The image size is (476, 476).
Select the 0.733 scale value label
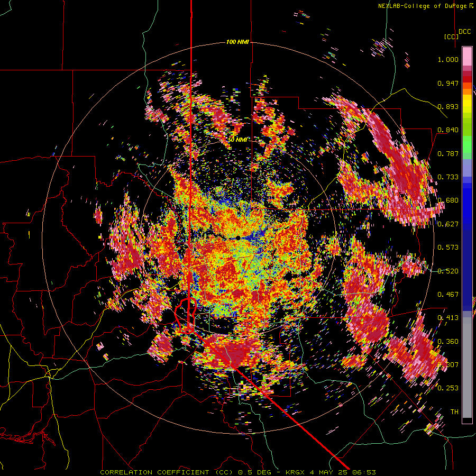tap(448, 177)
